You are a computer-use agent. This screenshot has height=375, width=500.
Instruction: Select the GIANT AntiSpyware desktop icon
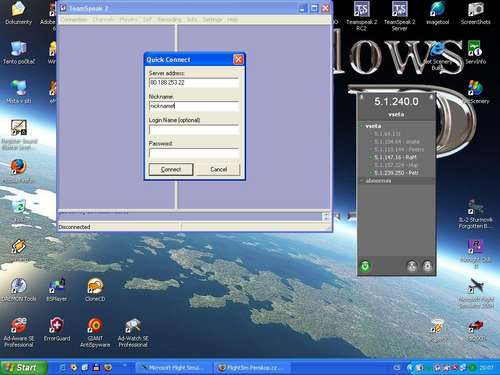point(95,332)
